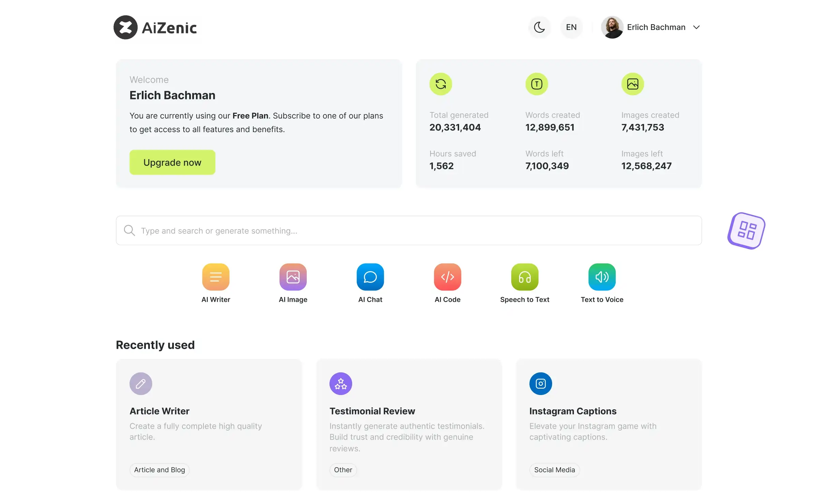818x504 pixels.
Task: Open the grid/template panel icon
Action: 747,230
